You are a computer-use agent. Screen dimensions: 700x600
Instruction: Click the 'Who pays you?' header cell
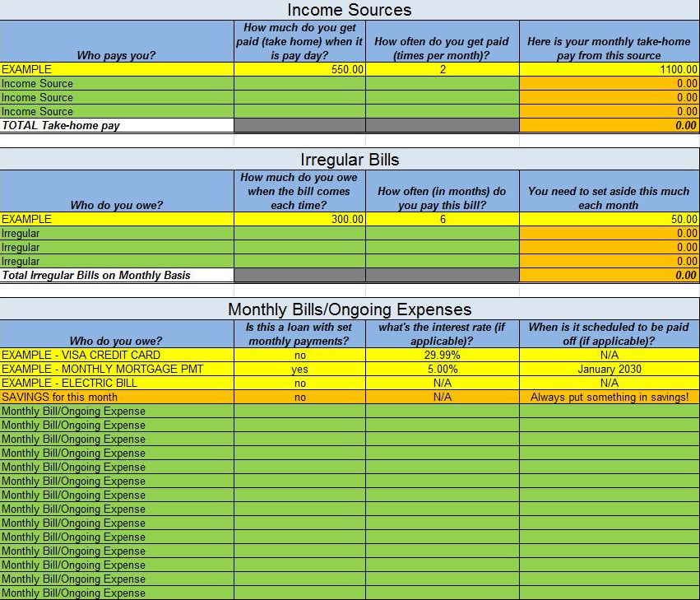point(117,41)
